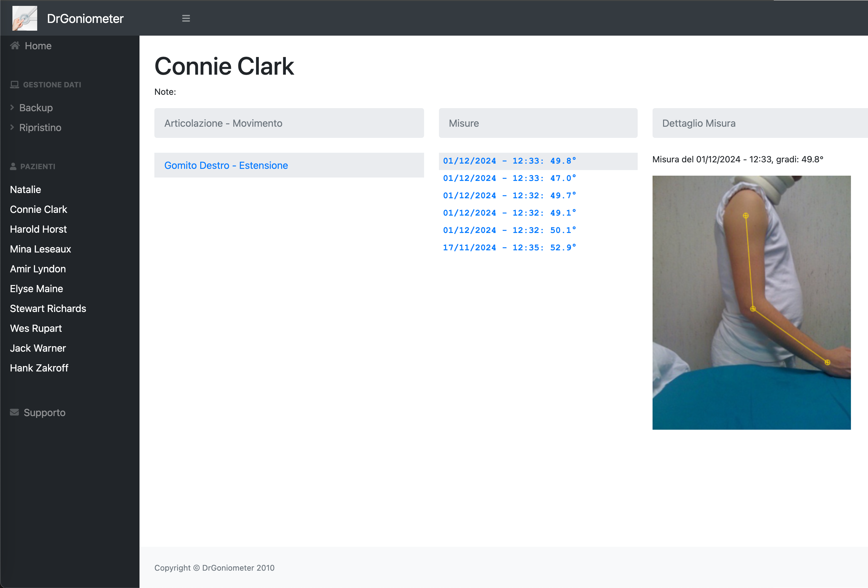
Task: Click the Copyright DrGoniometer 2010 footer
Action: click(x=214, y=568)
